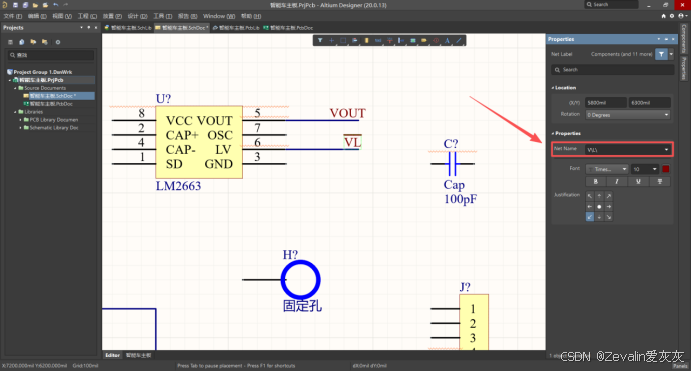This screenshot has width=692, height=371.
Task: Set justification to top-right arrow
Action: [609, 196]
